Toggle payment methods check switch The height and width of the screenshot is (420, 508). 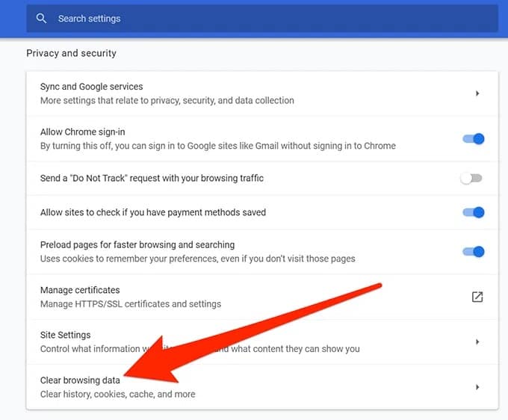(474, 212)
